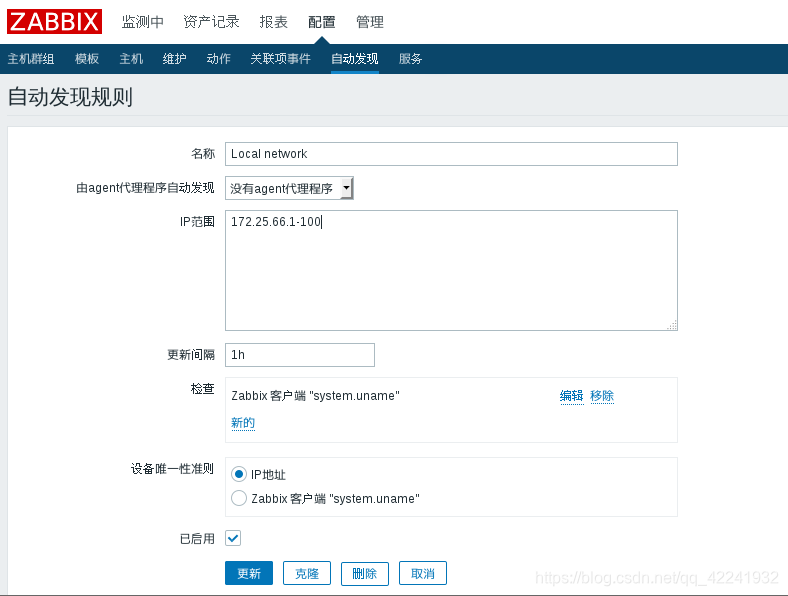788x596 pixels.
Task: Go to 主机群组 submenu tab
Action: pyautogui.click(x=31, y=59)
